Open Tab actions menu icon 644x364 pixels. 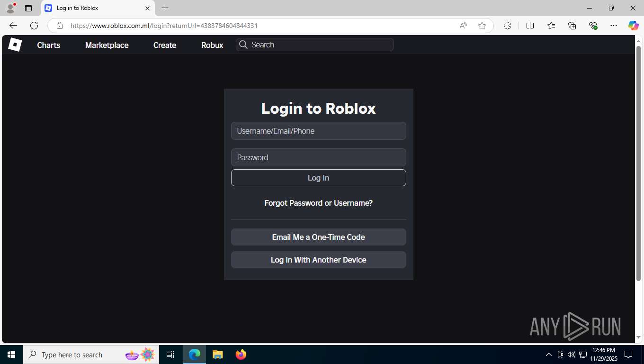click(28, 8)
